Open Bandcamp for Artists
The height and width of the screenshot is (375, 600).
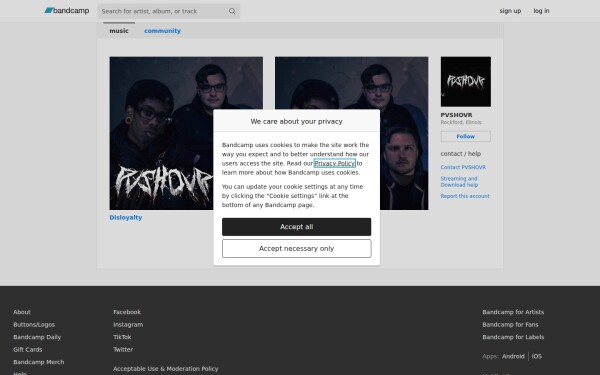pyautogui.click(x=513, y=312)
